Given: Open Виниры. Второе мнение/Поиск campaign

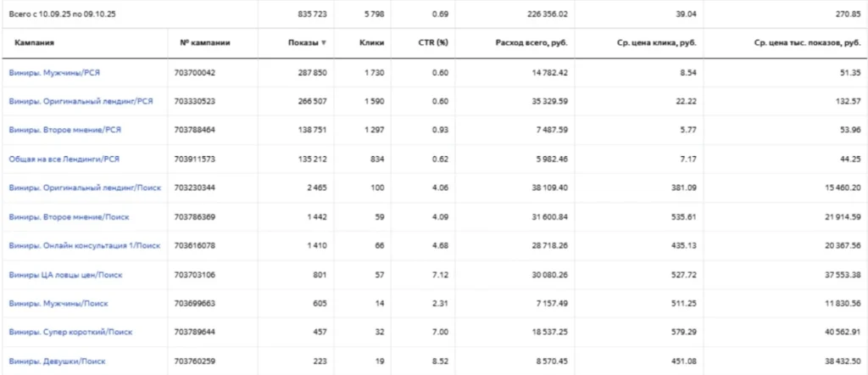Looking at the screenshot, I should [x=69, y=217].
